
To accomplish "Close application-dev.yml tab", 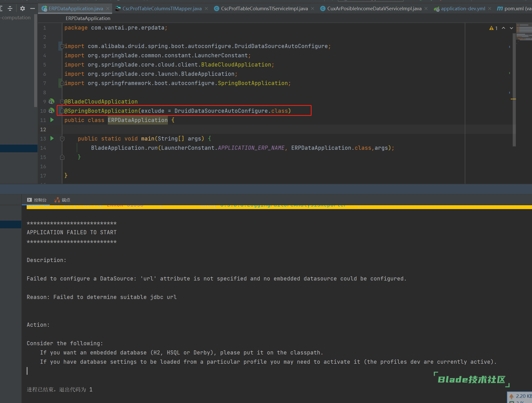I will (490, 8).
